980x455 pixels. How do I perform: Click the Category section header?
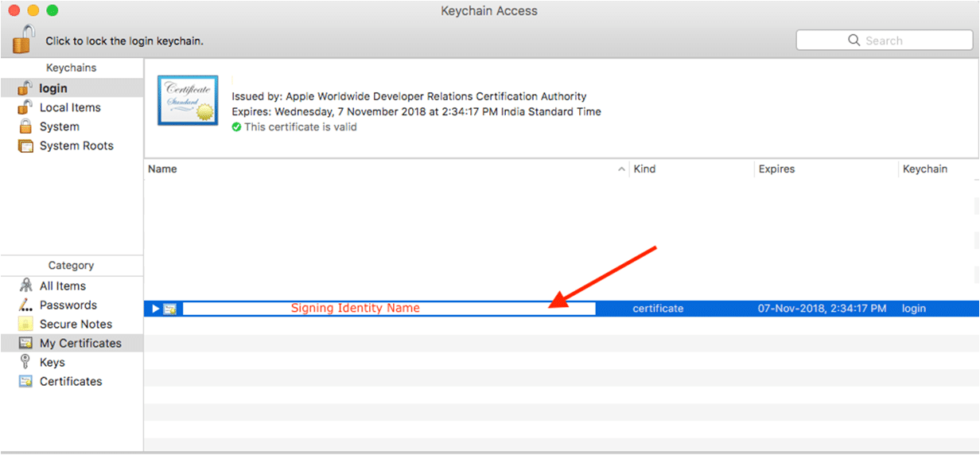pos(71,266)
